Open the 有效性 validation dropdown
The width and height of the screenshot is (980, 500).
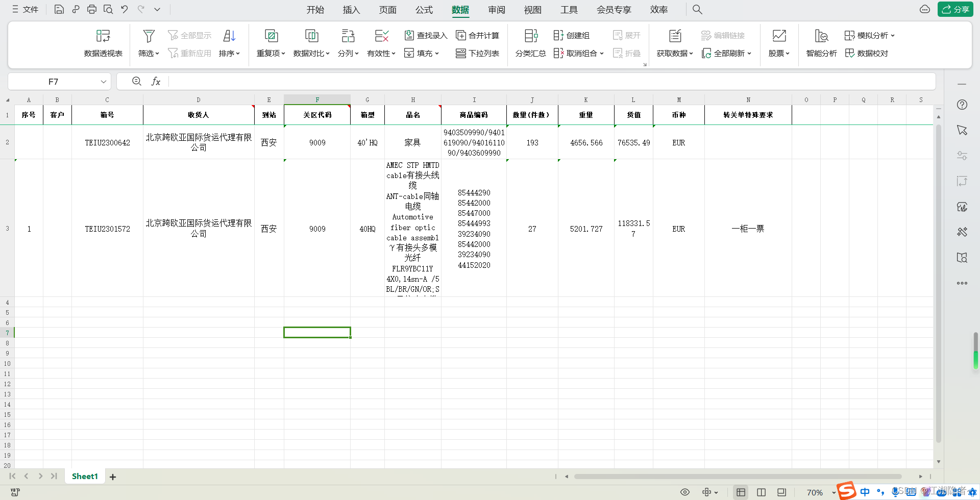pyautogui.click(x=381, y=53)
